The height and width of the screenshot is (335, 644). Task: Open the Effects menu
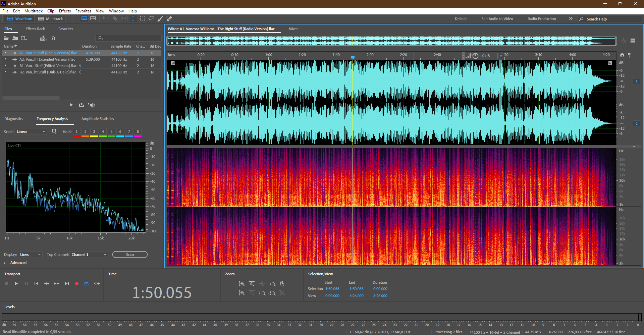tap(65, 11)
